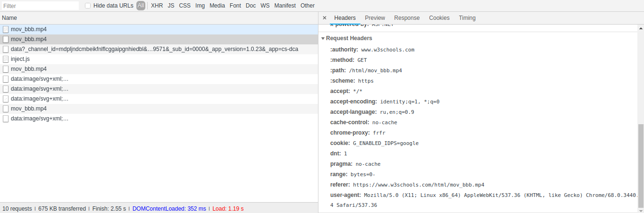The image size is (644, 213).
Task: Collapse the Request Headers section
Action: click(x=323, y=38)
